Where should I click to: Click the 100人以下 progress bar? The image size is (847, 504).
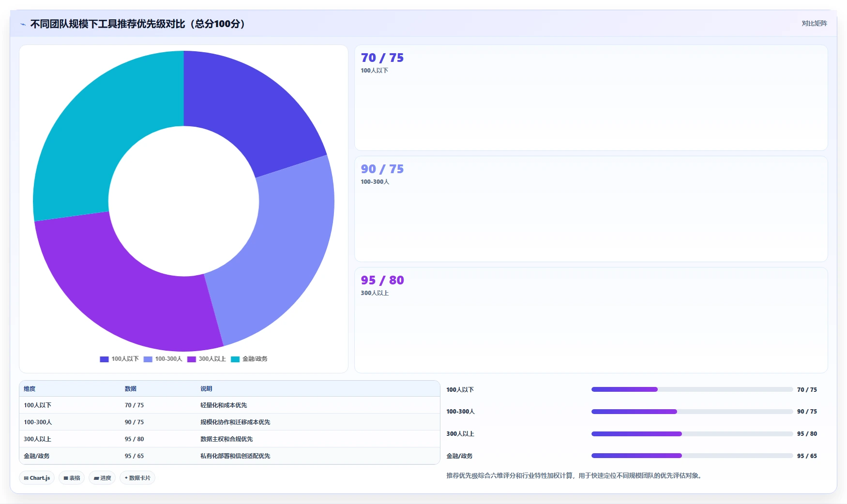click(692, 389)
